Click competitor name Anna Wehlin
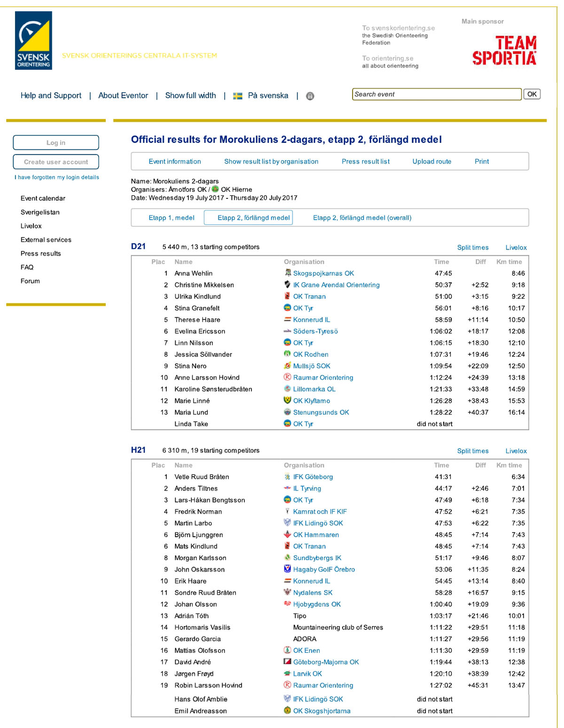The height and width of the screenshot is (728, 564). [194, 273]
